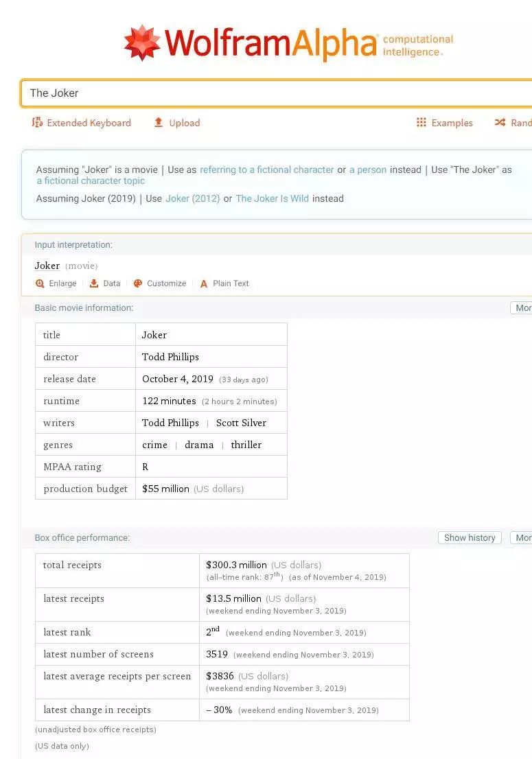Use 'referring to a fictional character' interpretation
Viewport: 532px width, 759px height.
click(267, 170)
